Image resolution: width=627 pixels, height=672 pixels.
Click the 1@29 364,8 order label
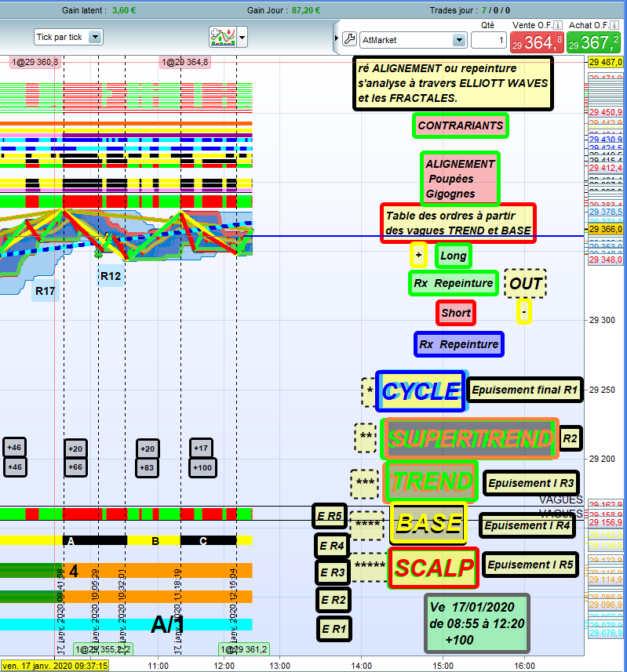[185, 62]
